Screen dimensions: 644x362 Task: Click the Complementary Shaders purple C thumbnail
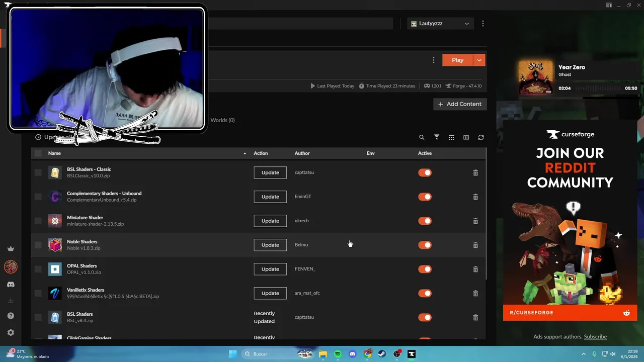(x=55, y=197)
